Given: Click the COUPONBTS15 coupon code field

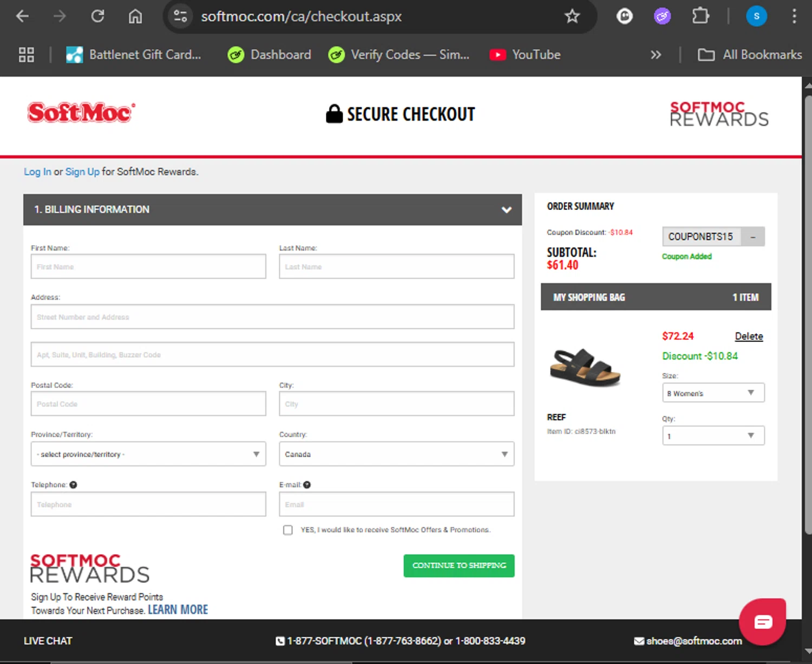Looking at the screenshot, I should [x=701, y=236].
